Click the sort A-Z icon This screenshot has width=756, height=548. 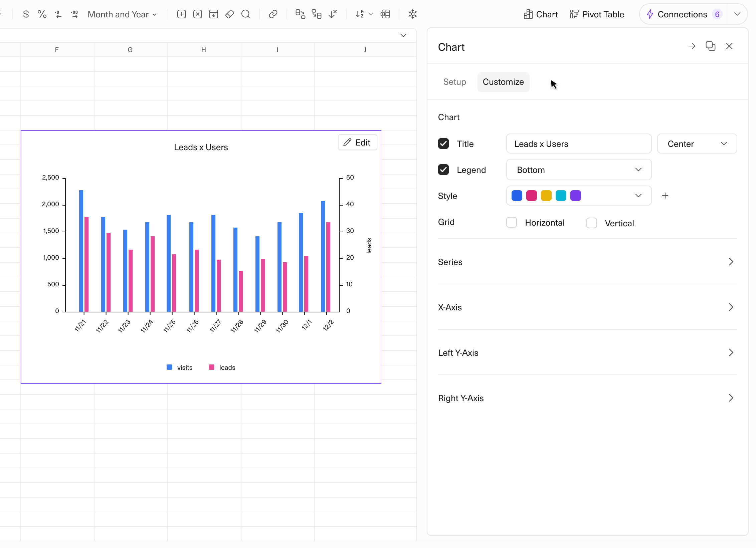tap(360, 14)
